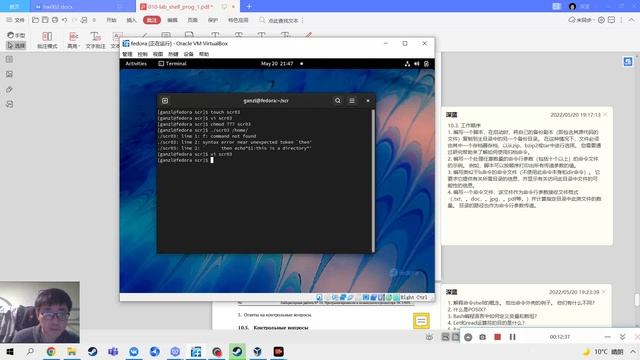Open VirtualBox icon in the taskbar
Viewport: 640px width, 360px height.
coord(258,351)
